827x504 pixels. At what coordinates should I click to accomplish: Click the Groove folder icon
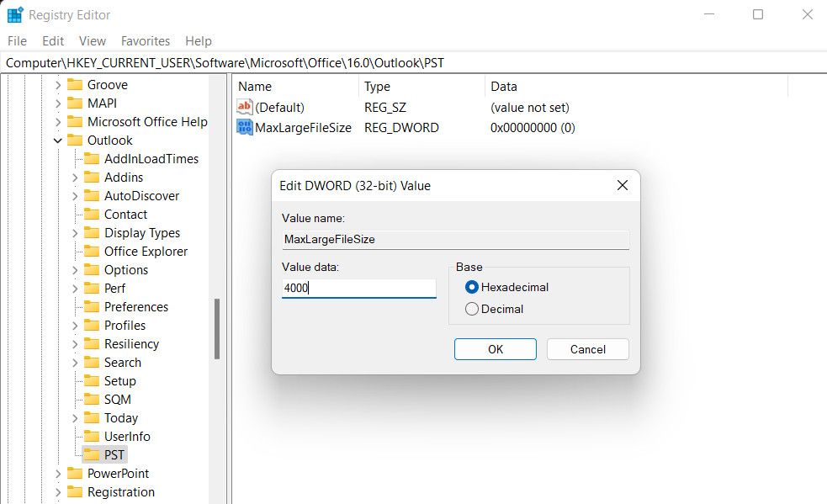(75, 84)
